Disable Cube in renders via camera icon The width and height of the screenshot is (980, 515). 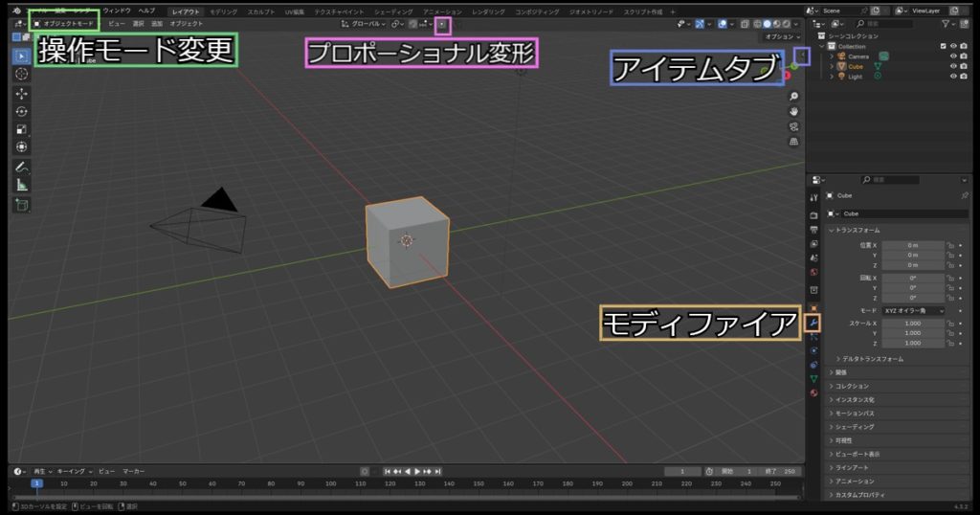[x=964, y=66]
